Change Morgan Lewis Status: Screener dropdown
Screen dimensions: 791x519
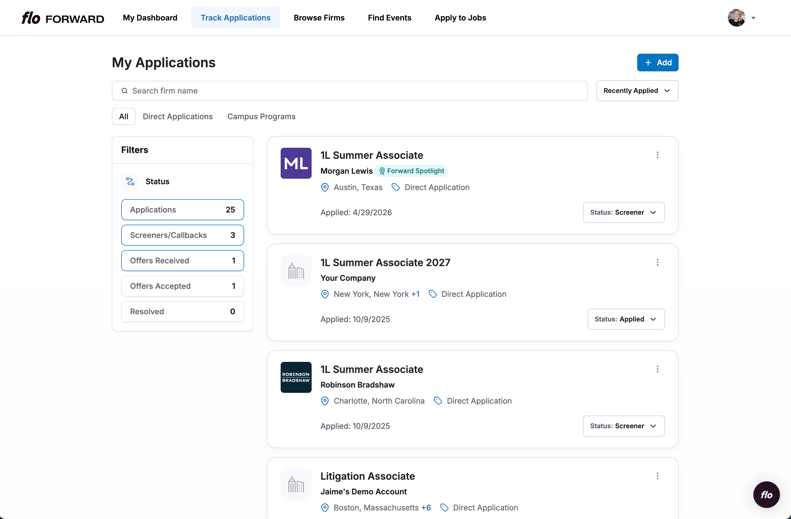(x=624, y=212)
